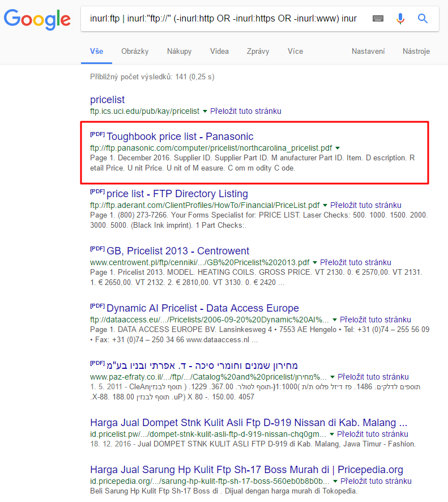Click the blue magnifier search button
This screenshot has height=502, width=448.
point(423,19)
